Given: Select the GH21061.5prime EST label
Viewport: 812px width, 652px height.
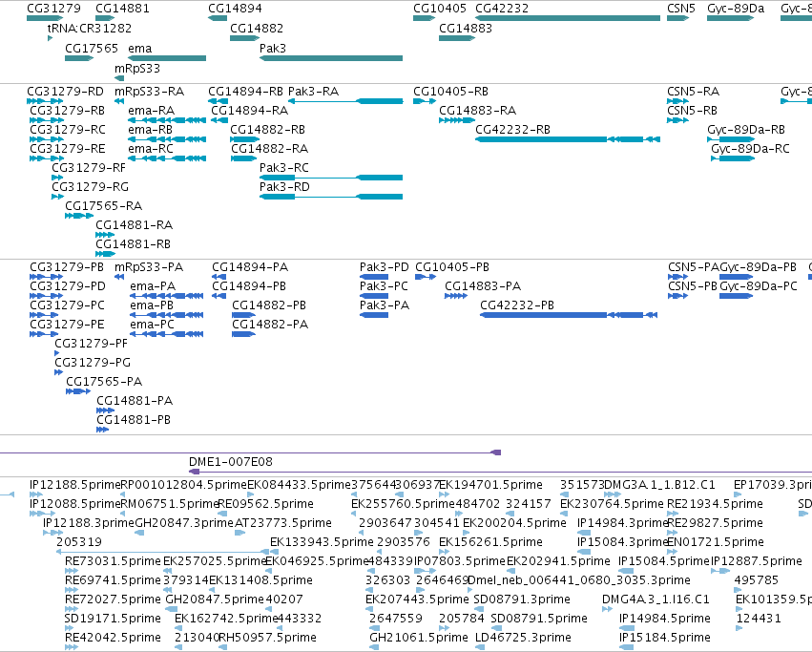Looking at the screenshot, I should (419, 637).
